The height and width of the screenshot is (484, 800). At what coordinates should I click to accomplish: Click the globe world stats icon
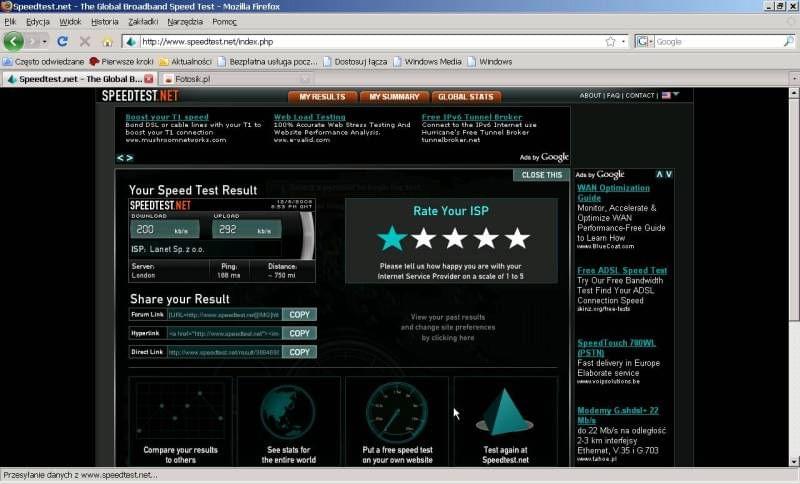288,410
